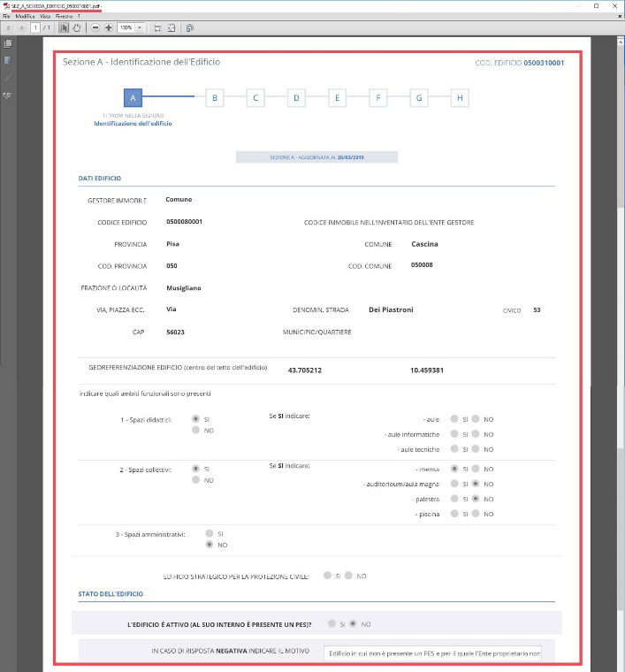Open the zoom percentage dropdown
625x672 pixels.
tap(140, 28)
